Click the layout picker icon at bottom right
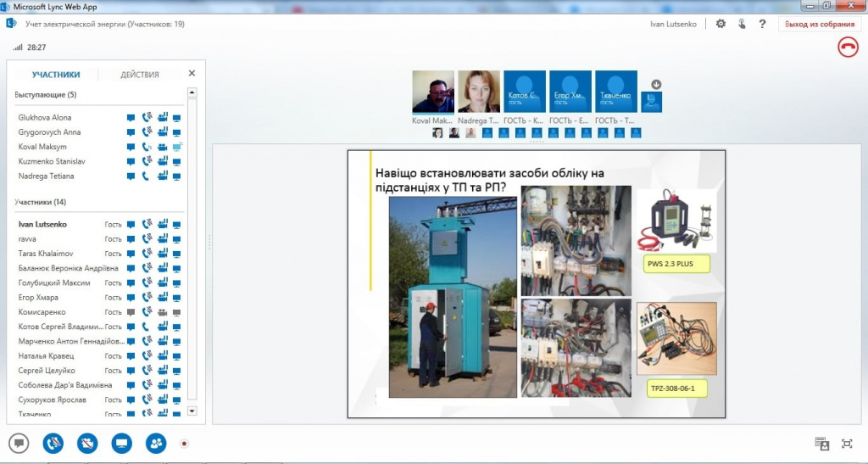The width and height of the screenshot is (868, 464). click(x=822, y=444)
